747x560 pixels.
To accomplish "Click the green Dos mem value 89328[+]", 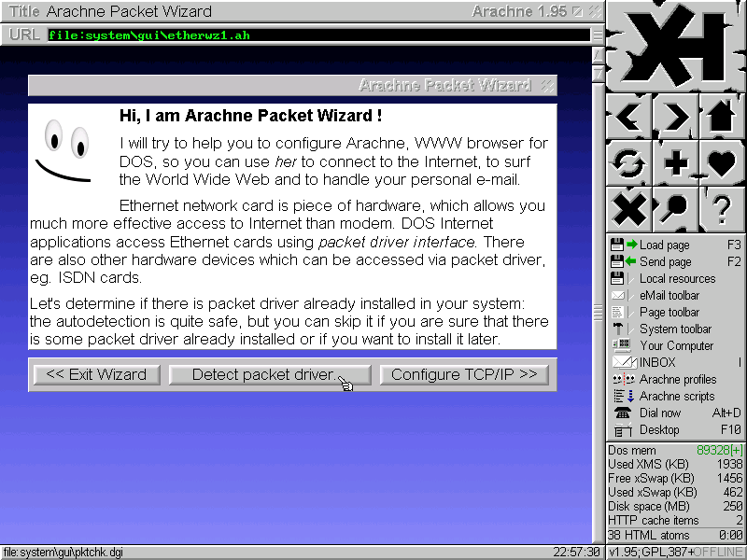I will pos(719,450).
